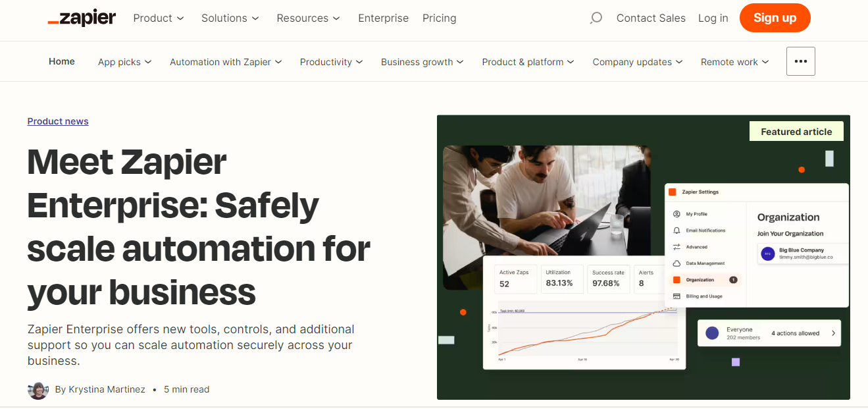Open the Product news category link
The width and height of the screenshot is (868, 409).
coord(58,121)
